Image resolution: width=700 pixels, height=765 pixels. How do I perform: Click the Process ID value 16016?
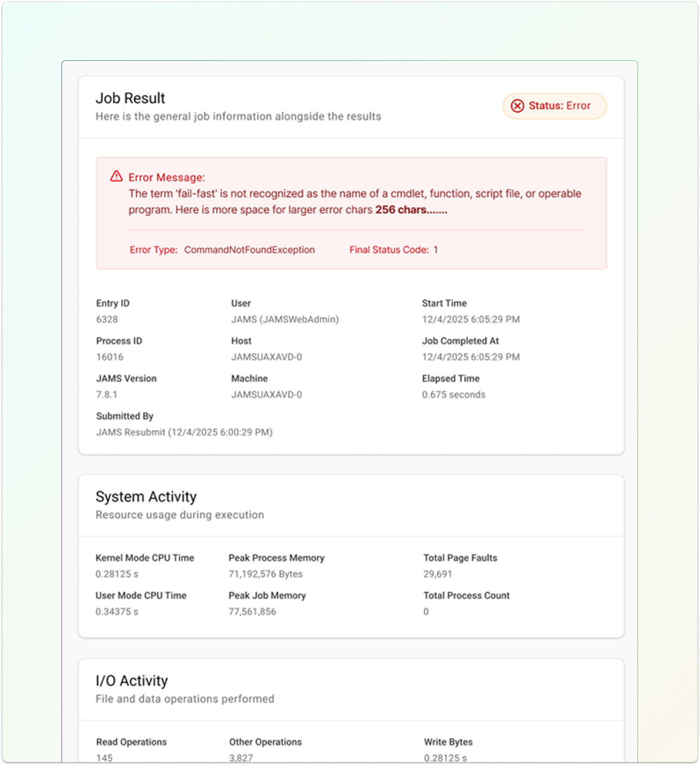tap(110, 357)
